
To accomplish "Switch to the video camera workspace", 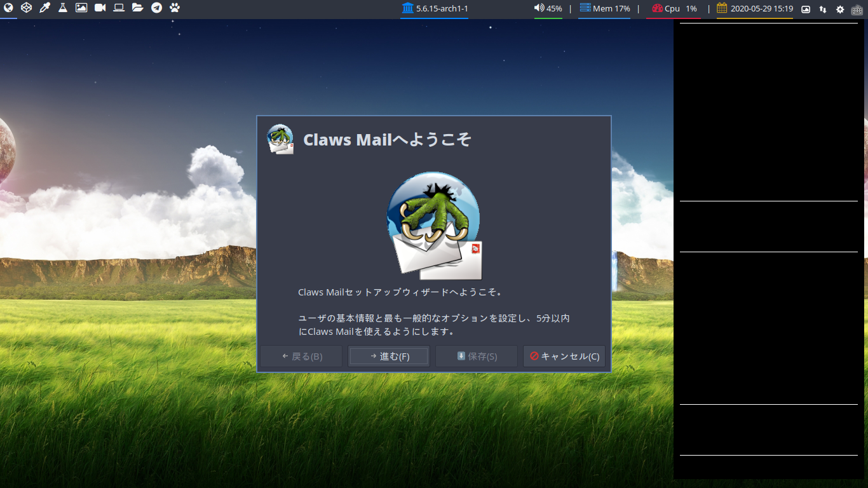I will point(100,8).
